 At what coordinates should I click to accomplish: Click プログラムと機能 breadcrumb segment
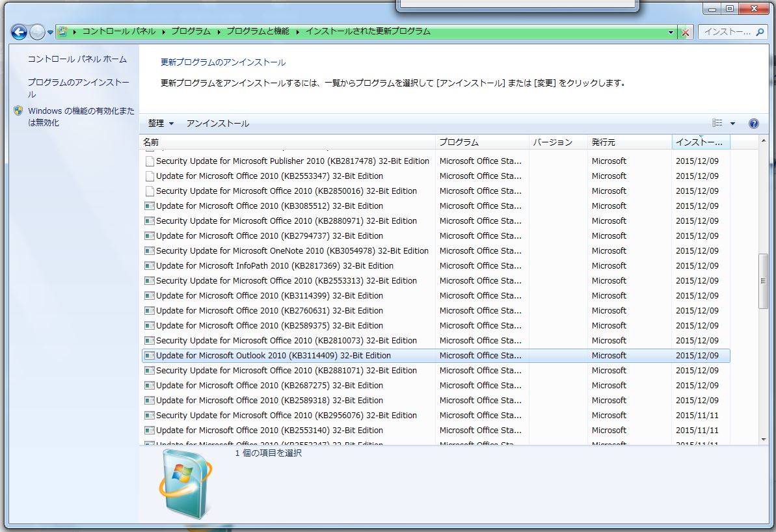pyautogui.click(x=258, y=31)
